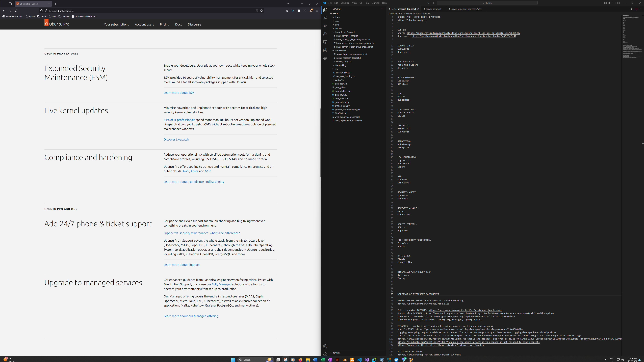
Task: Click Discover Livepatch link
Action: click(176, 139)
